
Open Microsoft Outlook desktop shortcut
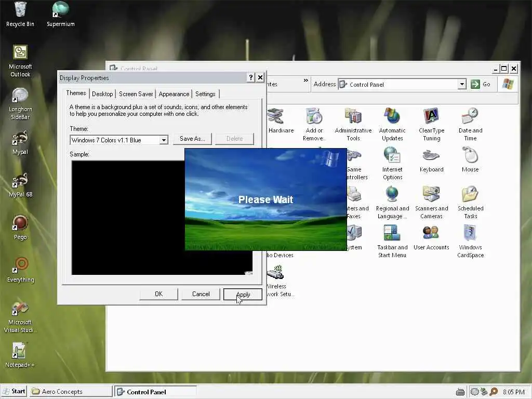pos(20,61)
